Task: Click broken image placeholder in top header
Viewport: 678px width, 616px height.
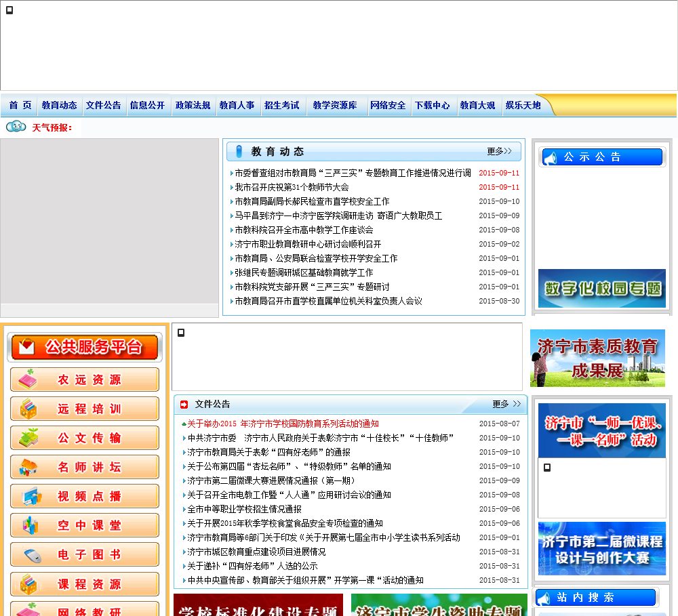Action: point(9,10)
